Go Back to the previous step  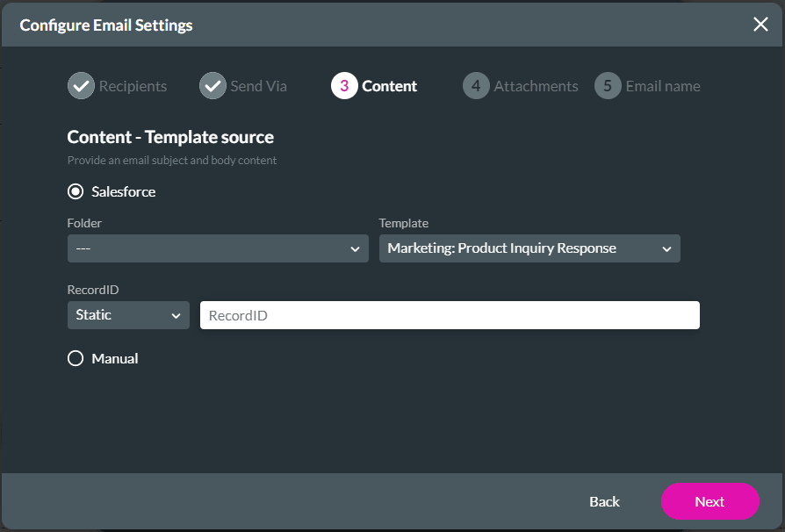pyautogui.click(x=604, y=501)
